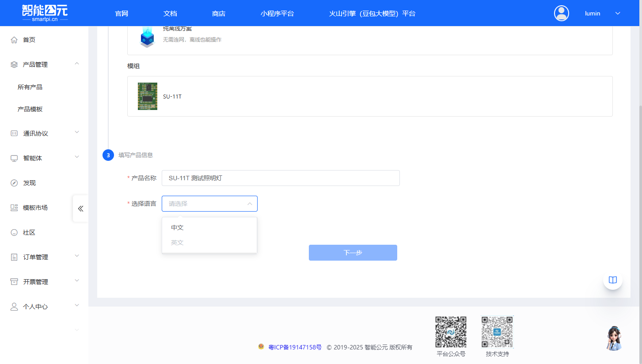
Task: Click inside the 产品名称 input field
Action: click(x=281, y=178)
